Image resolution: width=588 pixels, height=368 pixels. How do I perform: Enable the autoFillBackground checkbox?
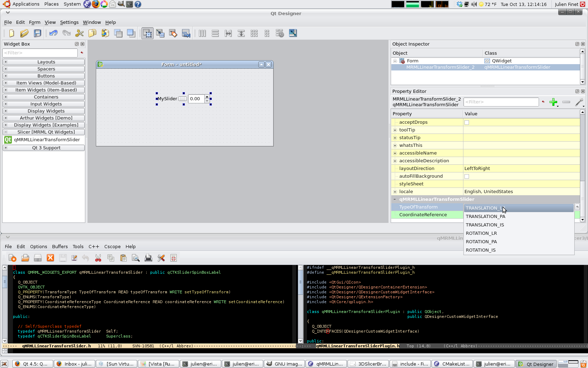tap(467, 176)
